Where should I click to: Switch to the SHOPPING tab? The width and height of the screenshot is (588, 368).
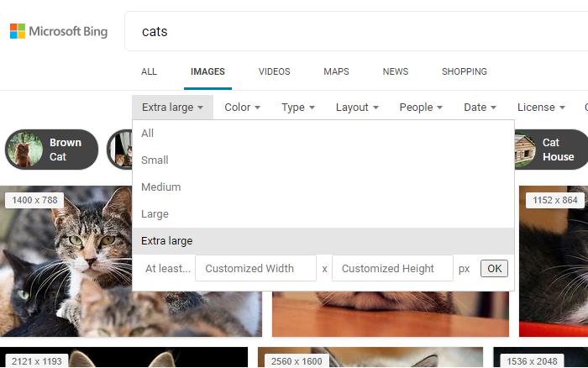[x=465, y=71]
